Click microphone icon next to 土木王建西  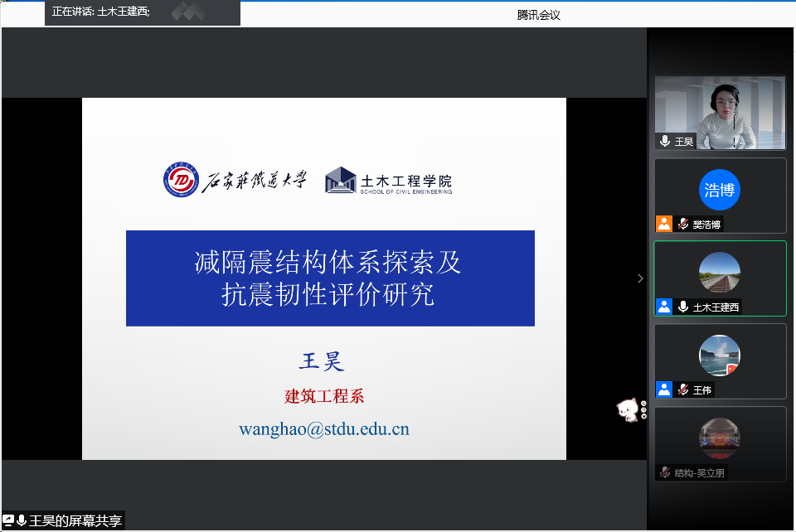click(683, 307)
